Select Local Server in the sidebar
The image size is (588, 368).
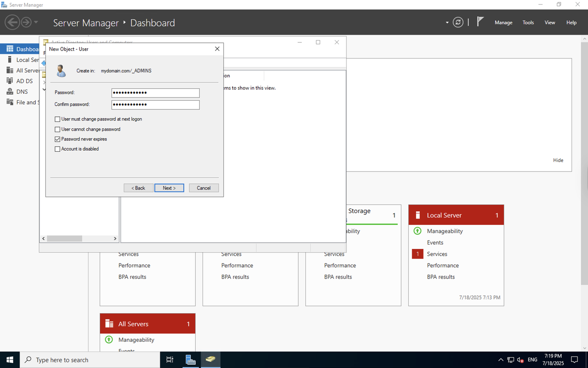[x=19, y=60]
